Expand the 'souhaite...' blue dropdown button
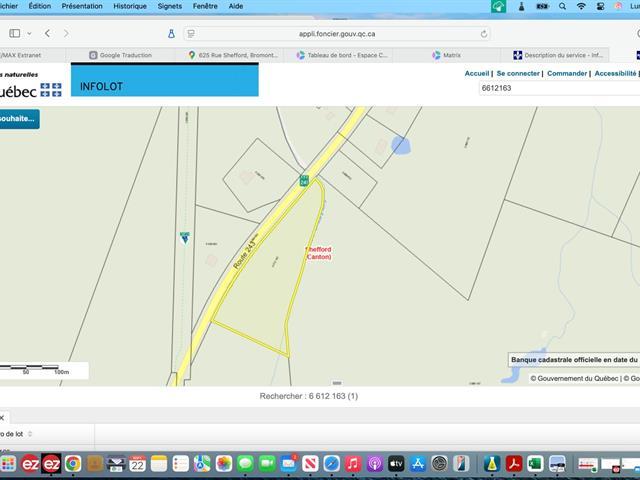 [x=18, y=119]
